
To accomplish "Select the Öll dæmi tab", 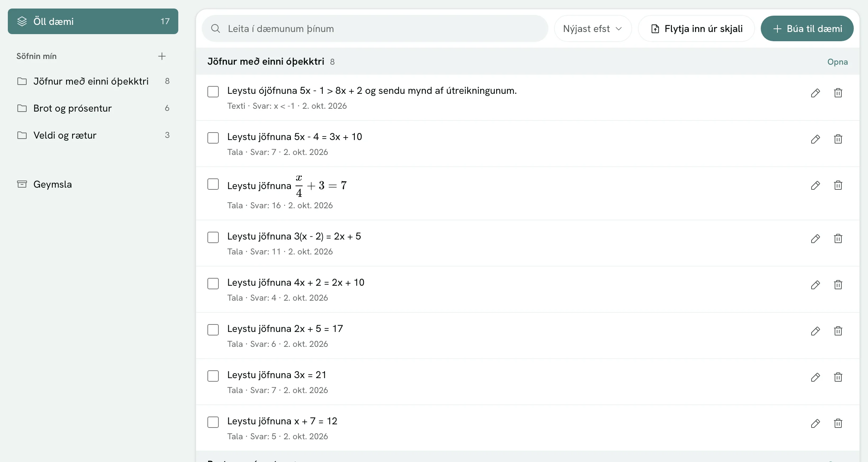I will click(93, 21).
